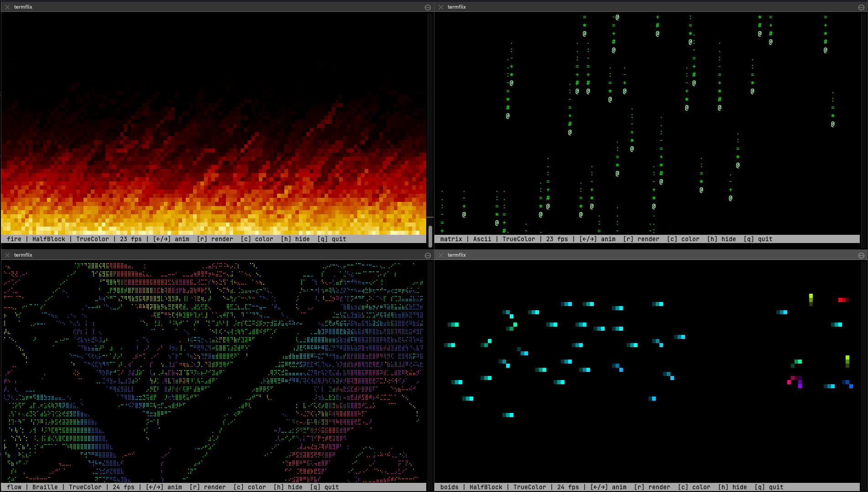Toggle [c] color in the matrix window
The height and width of the screenshot is (492, 868).
tap(684, 239)
